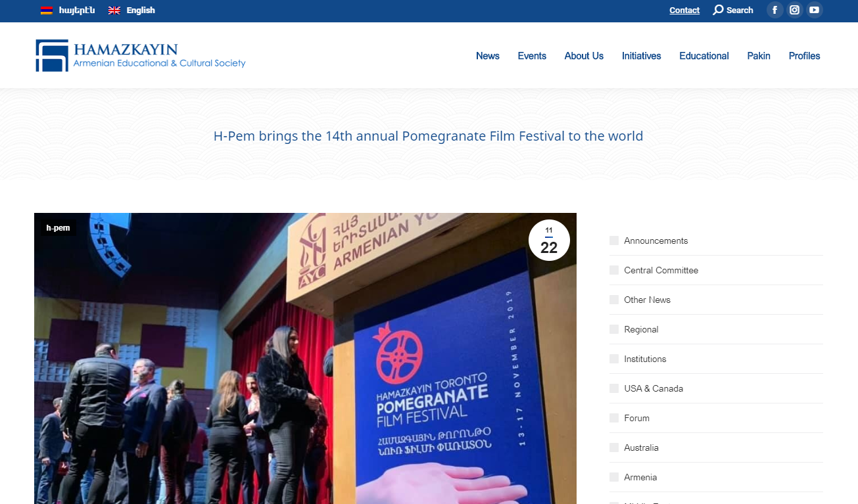Image resolution: width=858 pixels, height=504 pixels.
Task: Click the square box beside Regional
Action: pyautogui.click(x=614, y=329)
